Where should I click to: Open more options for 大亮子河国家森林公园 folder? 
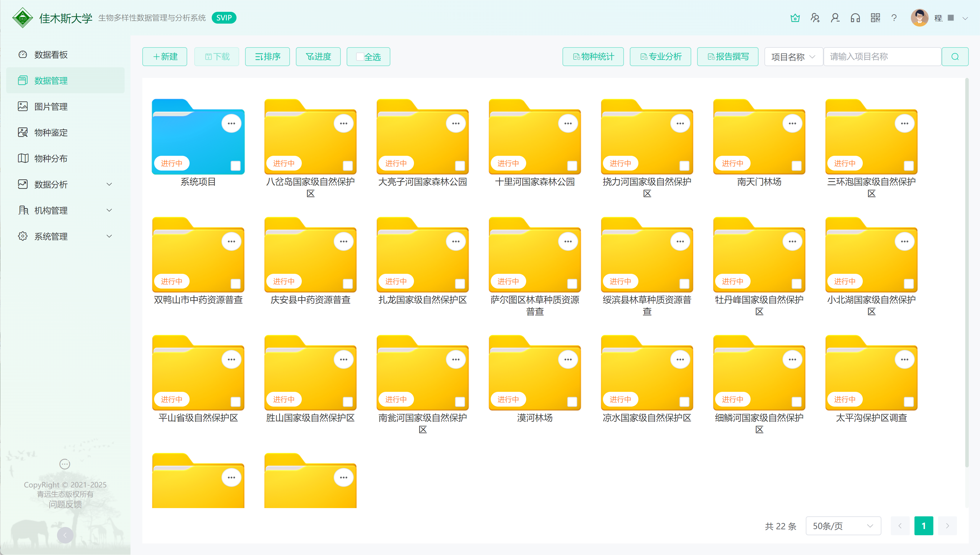pos(456,124)
